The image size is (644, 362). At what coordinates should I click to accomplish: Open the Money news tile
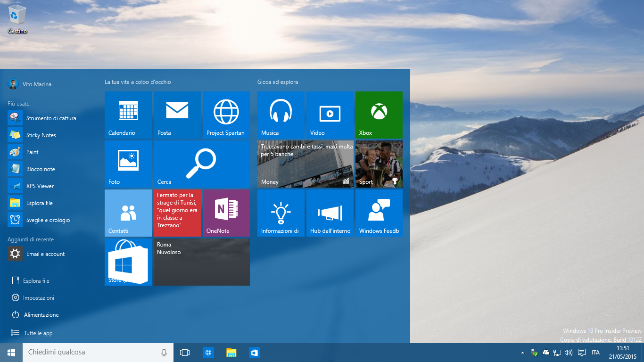305,164
